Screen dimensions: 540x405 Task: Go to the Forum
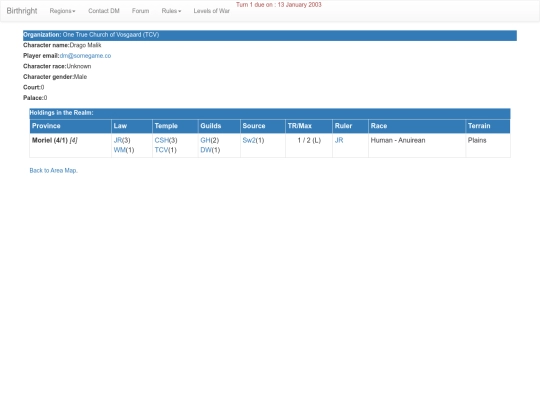(x=141, y=11)
